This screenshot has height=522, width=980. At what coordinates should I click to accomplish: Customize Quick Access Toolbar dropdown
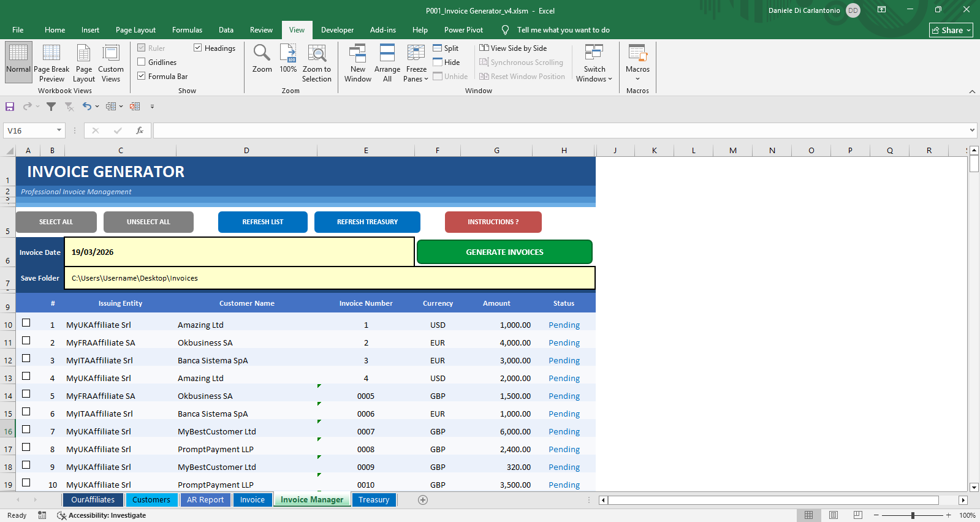152,107
